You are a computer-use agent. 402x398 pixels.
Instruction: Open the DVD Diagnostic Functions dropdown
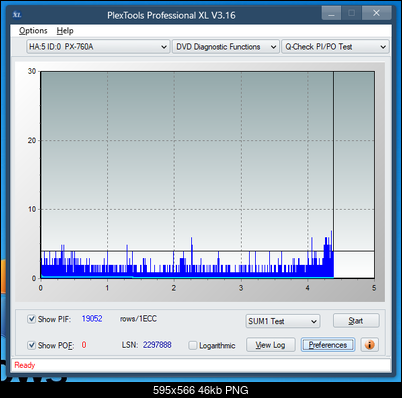pos(226,47)
